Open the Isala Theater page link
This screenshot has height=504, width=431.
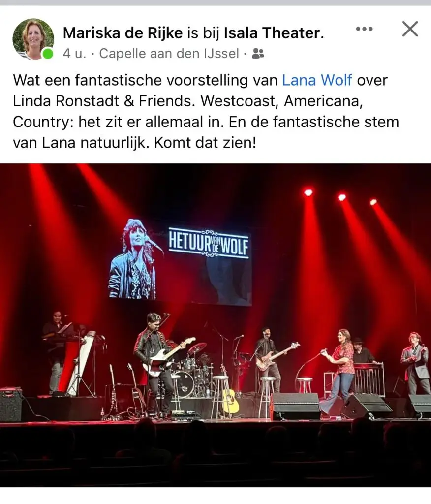coord(272,33)
